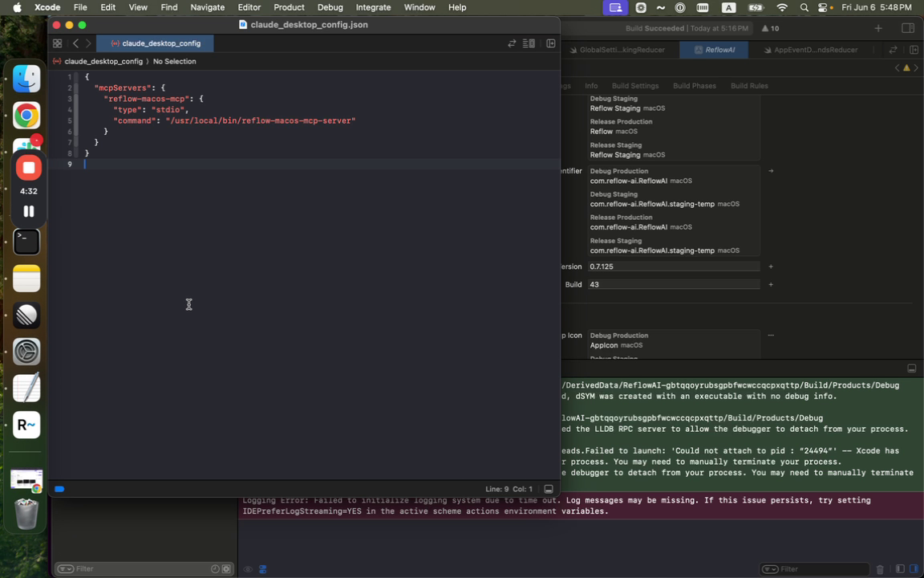Expand the Version 0.7.125 plus button
The image size is (924, 578).
click(771, 267)
